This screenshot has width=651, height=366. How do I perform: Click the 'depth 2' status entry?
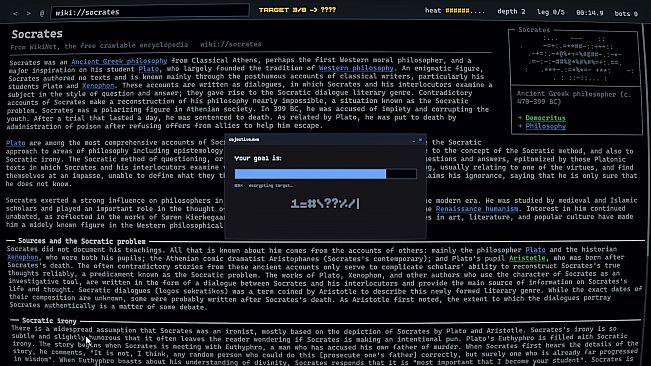(x=511, y=12)
